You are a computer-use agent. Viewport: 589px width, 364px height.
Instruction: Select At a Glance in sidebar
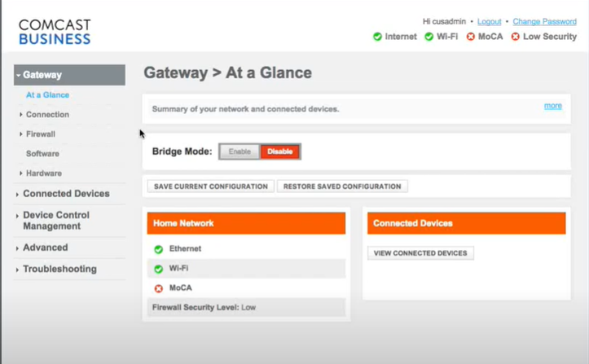click(x=47, y=95)
